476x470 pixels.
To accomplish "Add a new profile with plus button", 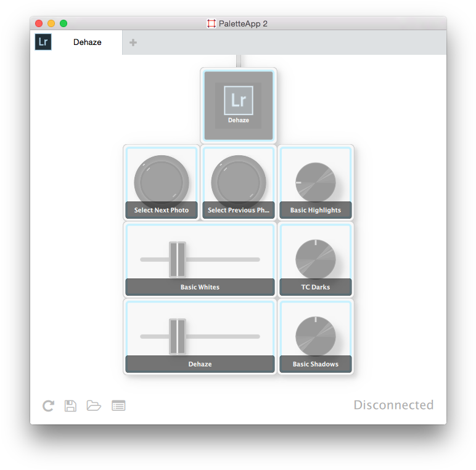I will click(x=133, y=43).
